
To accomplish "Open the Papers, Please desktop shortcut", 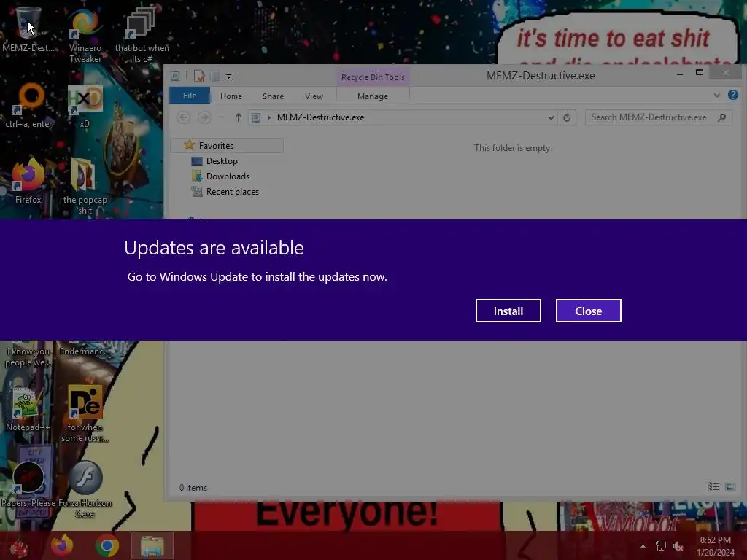I will pyautogui.click(x=28, y=483).
